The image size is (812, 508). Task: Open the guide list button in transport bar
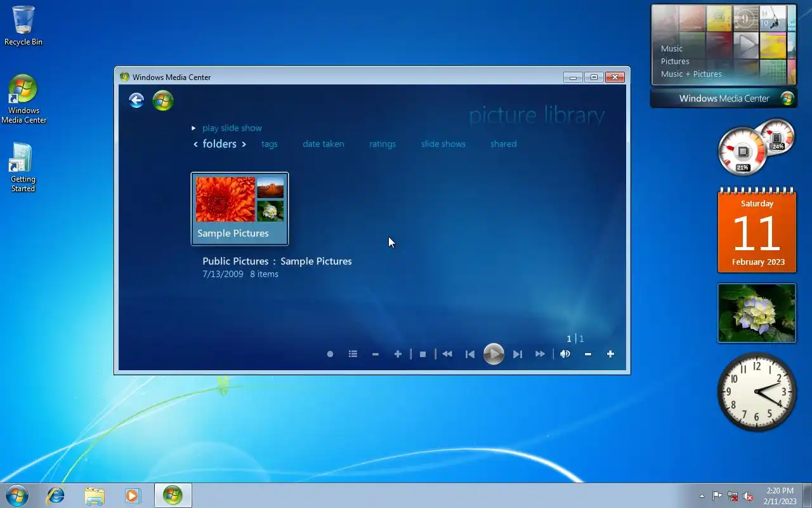point(353,354)
